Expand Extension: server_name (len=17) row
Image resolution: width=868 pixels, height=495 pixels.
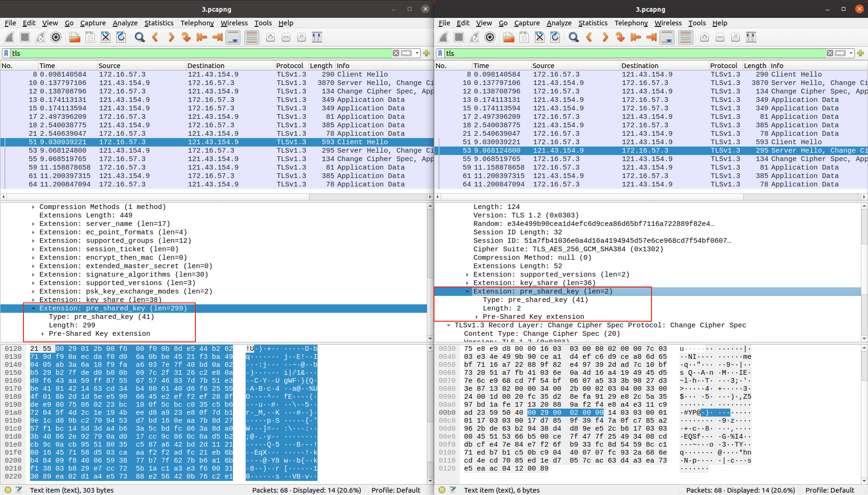(x=33, y=224)
